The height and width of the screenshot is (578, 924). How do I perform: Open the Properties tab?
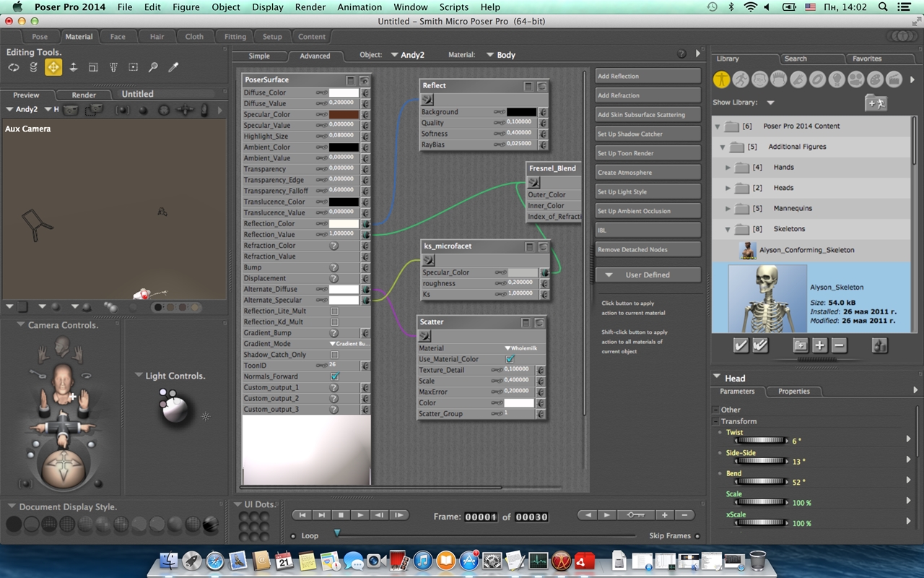click(794, 391)
